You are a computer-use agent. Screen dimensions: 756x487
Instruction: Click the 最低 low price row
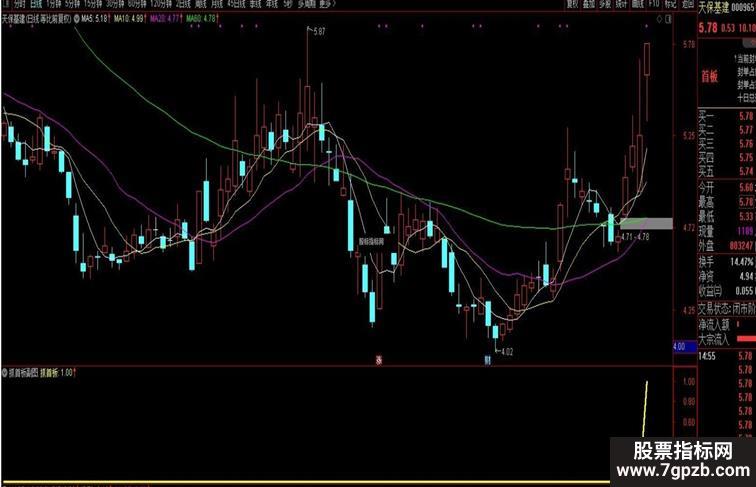(x=727, y=216)
